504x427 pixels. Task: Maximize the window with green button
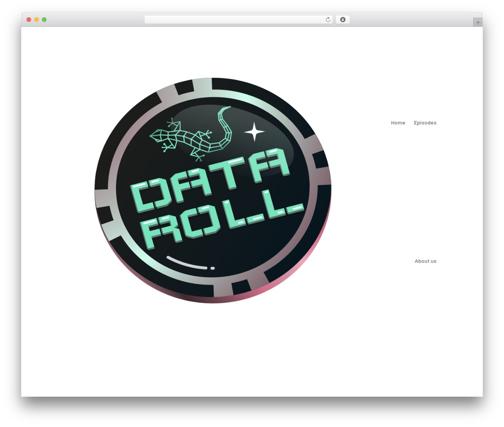click(x=44, y=20)
